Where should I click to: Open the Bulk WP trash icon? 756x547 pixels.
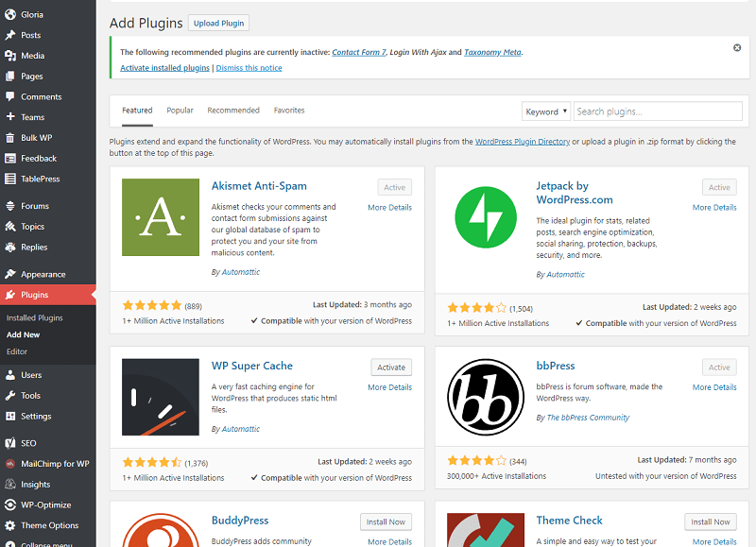(10, 138)
